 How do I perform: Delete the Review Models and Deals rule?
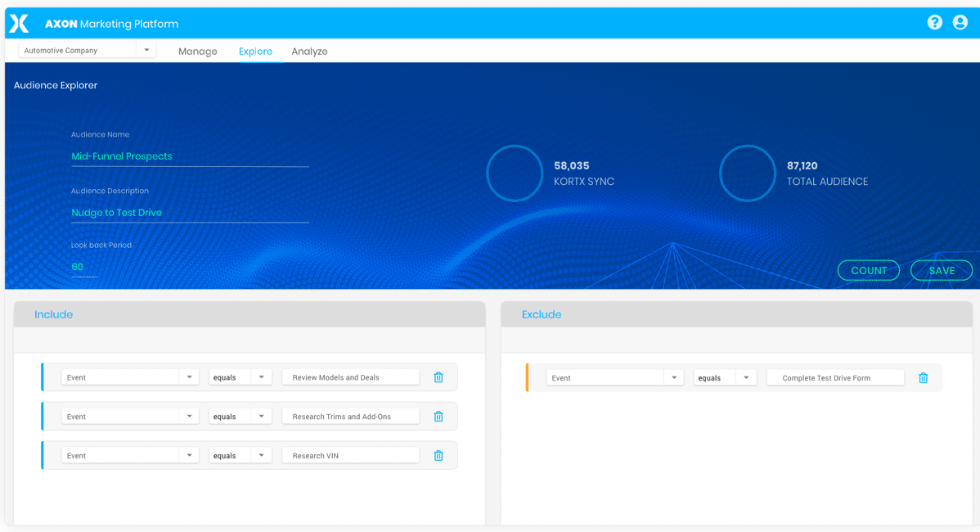438,377
